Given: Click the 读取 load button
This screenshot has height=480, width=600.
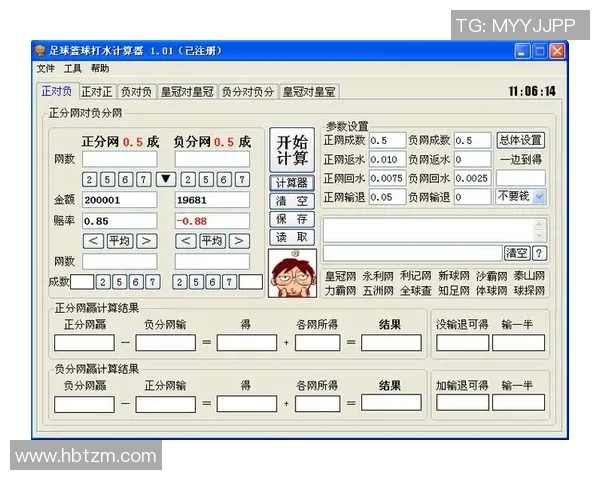Looking at the screenshot, I should (292, 237).
